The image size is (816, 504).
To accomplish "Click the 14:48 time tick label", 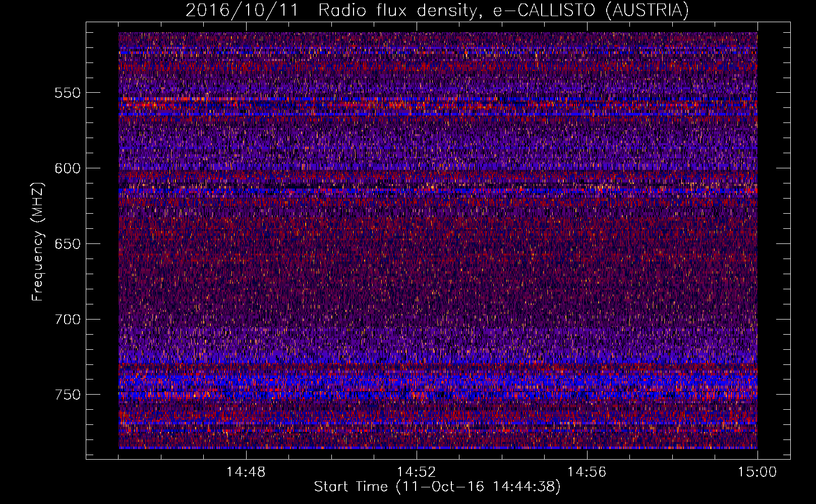I will click(246, 472).
